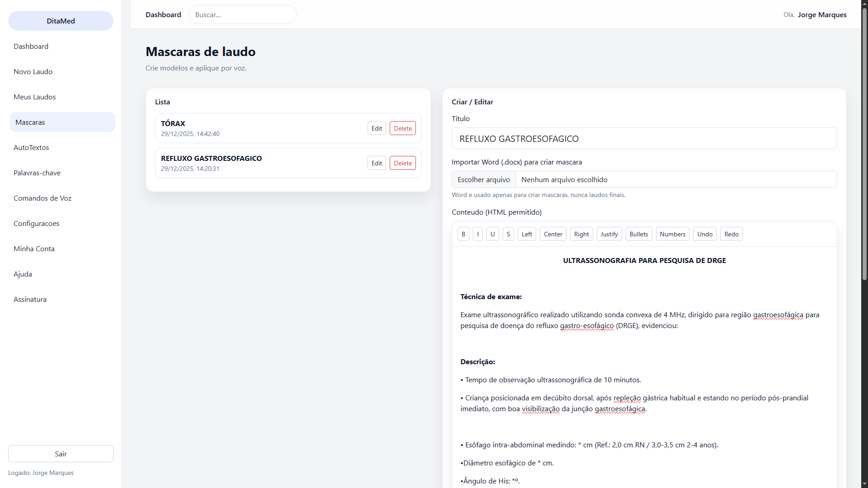Image resolution: width=868 pixels, height=488 pixels.
Task: Center align the editor content
Action: (552, 234)
